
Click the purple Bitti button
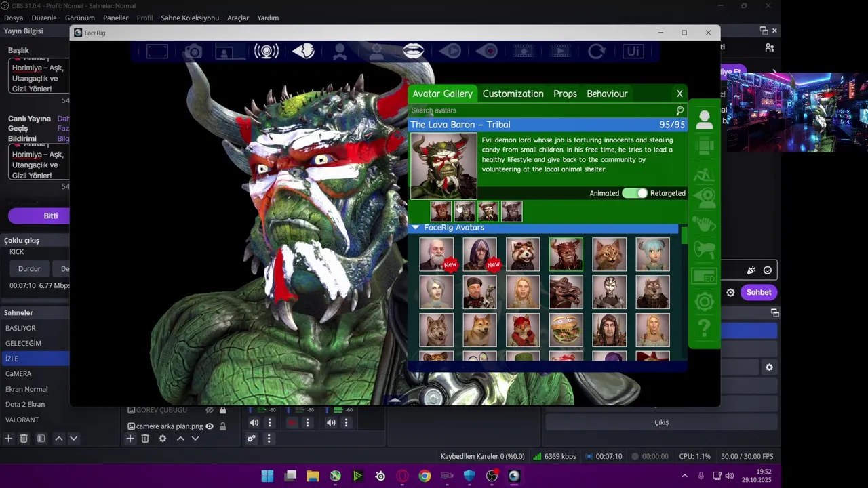point(39,216)
